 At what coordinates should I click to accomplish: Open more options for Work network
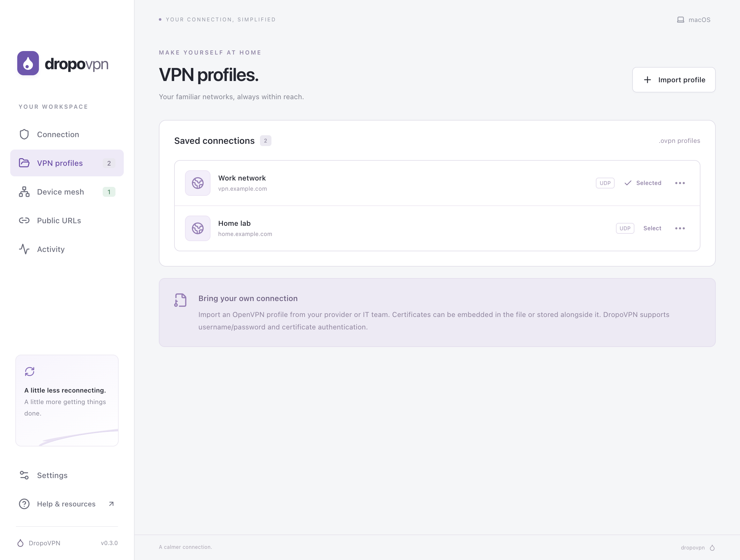coord(680,183)
